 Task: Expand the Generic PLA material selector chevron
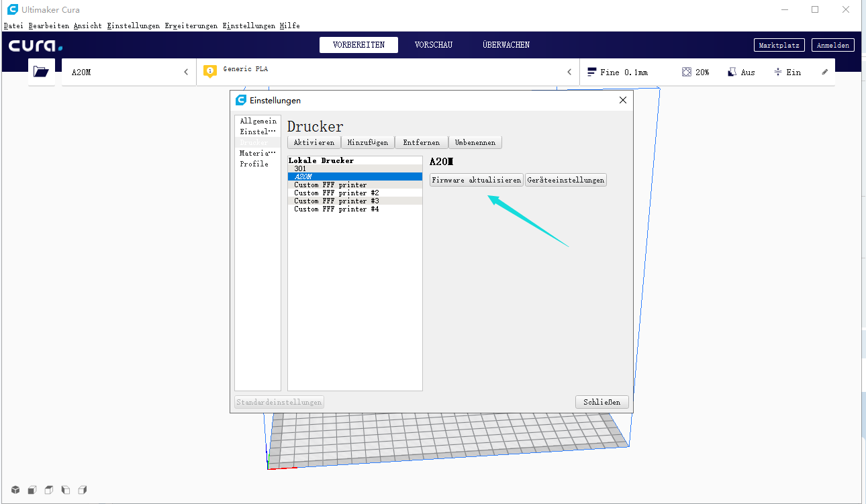[569, 72]
